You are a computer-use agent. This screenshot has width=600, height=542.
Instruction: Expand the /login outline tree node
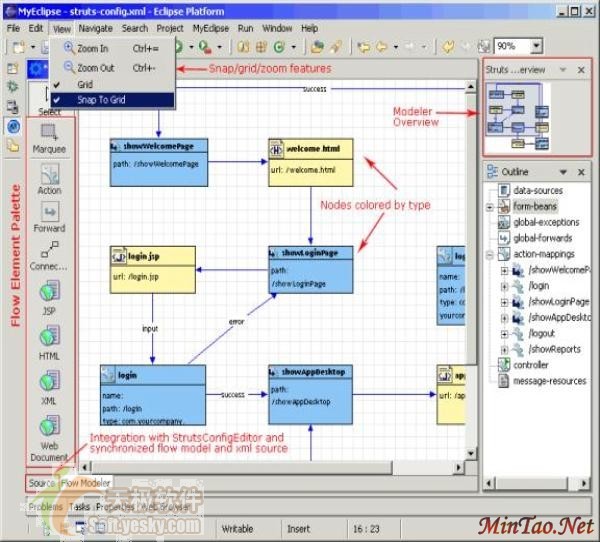point(505,286)
